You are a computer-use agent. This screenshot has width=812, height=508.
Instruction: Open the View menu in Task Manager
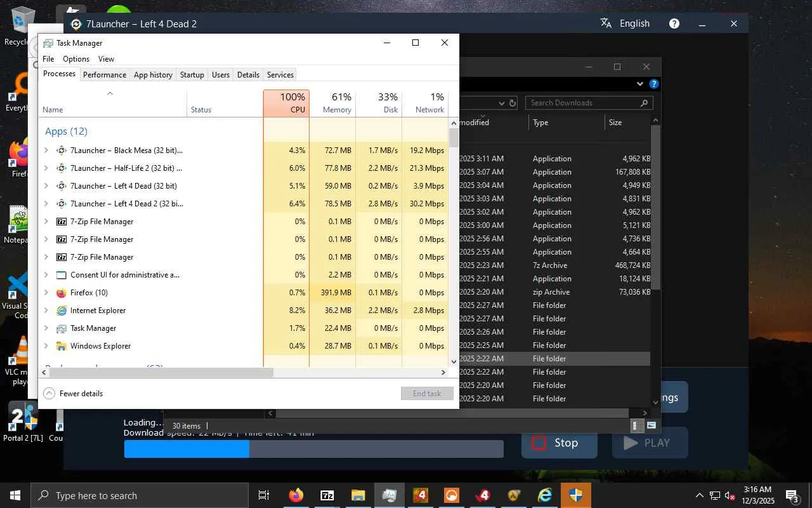click(106, 59)
